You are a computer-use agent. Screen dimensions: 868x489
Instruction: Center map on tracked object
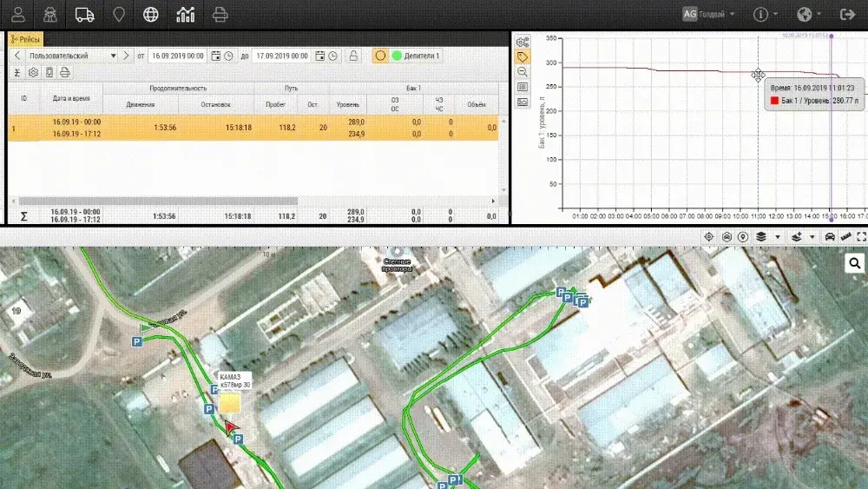[708, 237]
